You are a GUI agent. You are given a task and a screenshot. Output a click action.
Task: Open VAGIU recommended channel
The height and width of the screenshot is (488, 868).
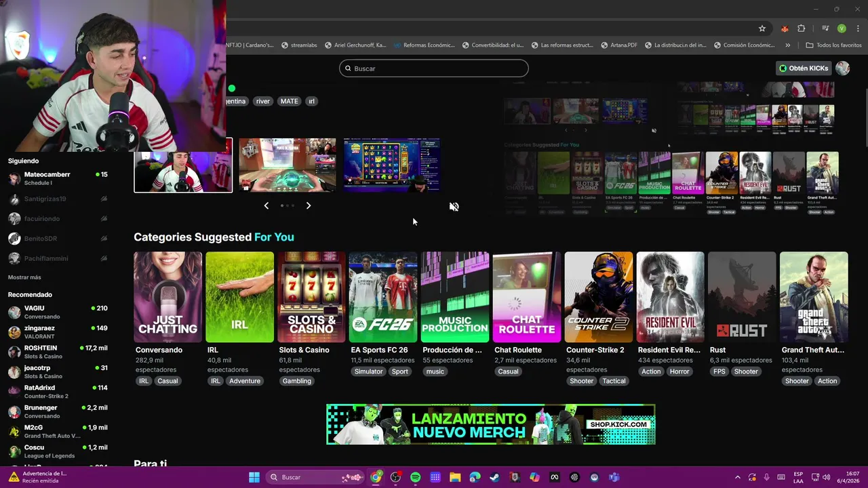[x=58, y=312]
